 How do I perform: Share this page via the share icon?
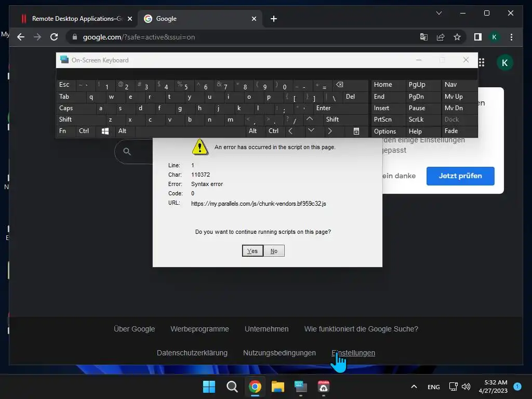441,37
